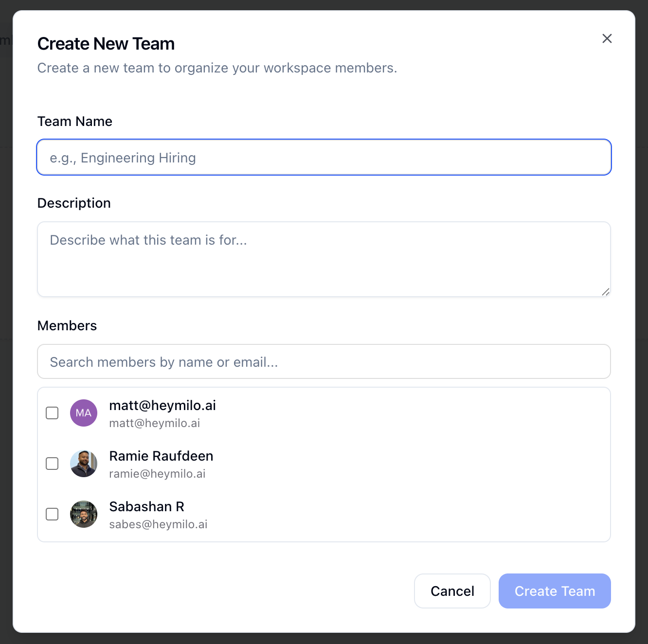Click inside the Description text area
This screenshot has height=644, width=648.
324,259
